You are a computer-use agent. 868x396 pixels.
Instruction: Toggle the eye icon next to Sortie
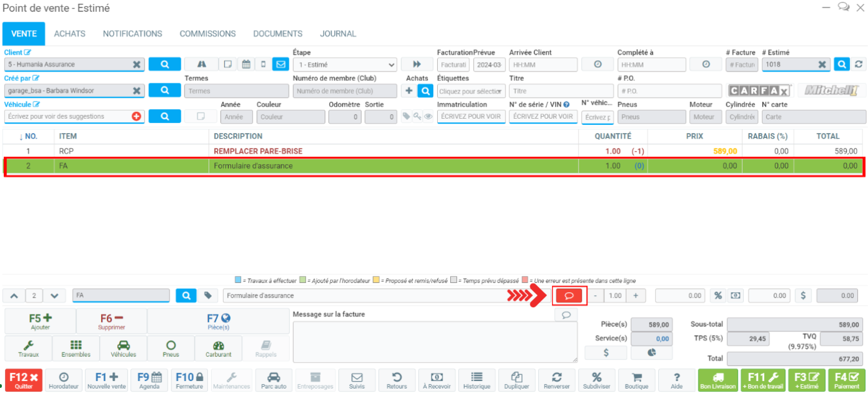pyautogui.click(x=428, y=116)
